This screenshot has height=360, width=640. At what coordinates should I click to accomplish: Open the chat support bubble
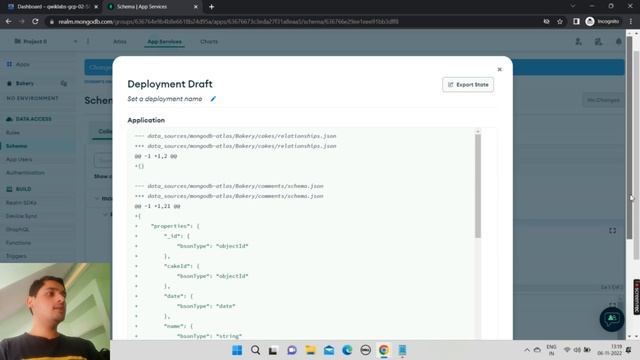tap(612, 319)
